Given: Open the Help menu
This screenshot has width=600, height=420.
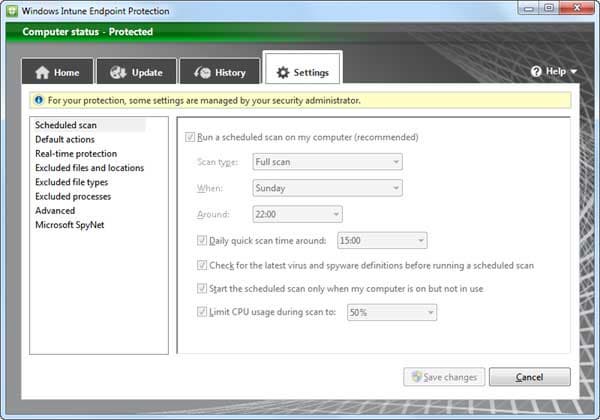Looking at the screenshot, I should click(x=554, y=72).
